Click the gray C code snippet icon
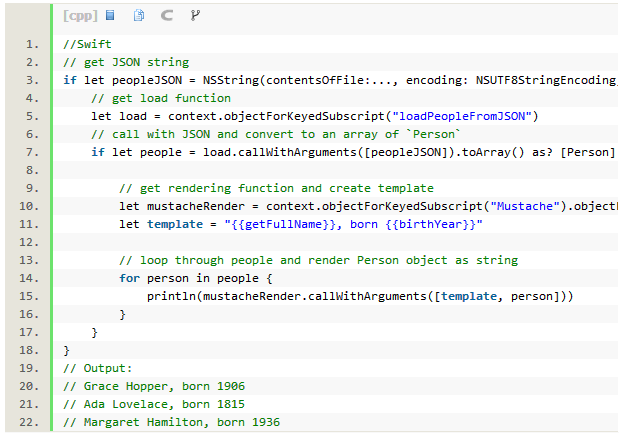The image size is (627, 433). click(x=166, y=16)
